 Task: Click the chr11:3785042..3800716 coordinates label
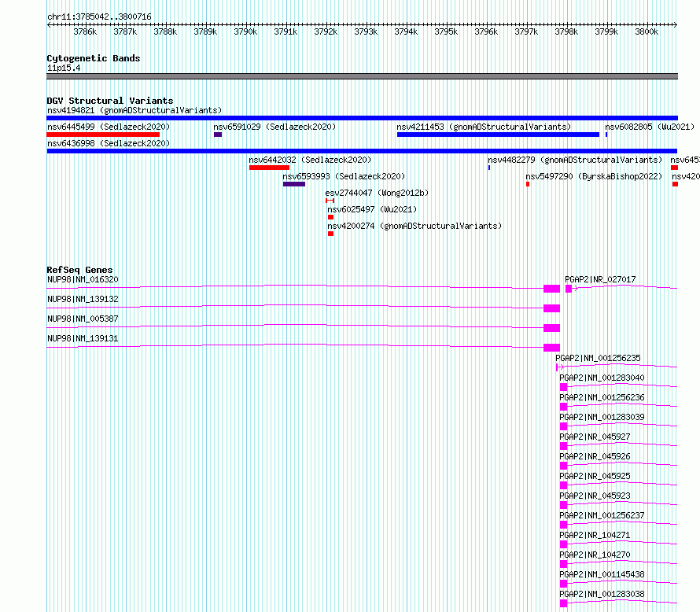tap(99, 17)
